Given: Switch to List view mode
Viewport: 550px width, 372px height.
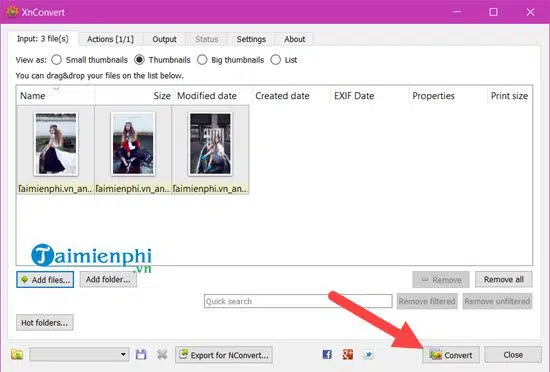Looking at the screenshot, I should coord(276,60).
